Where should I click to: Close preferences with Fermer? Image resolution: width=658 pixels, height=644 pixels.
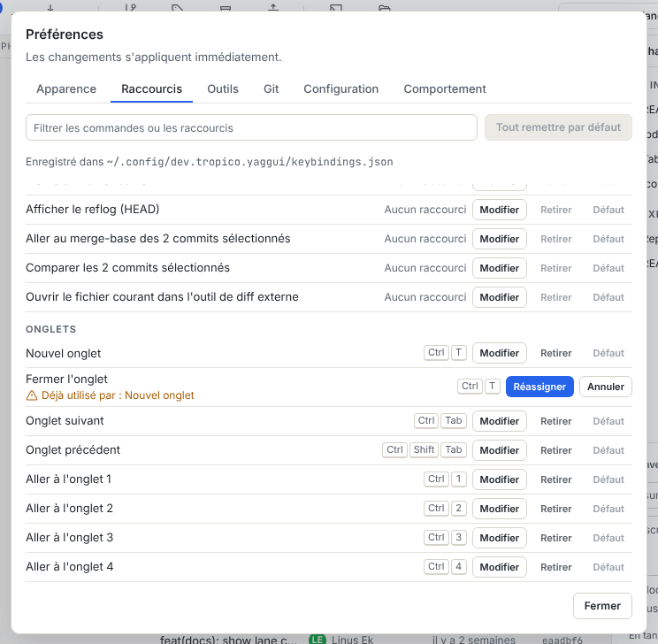coord(602,606)
